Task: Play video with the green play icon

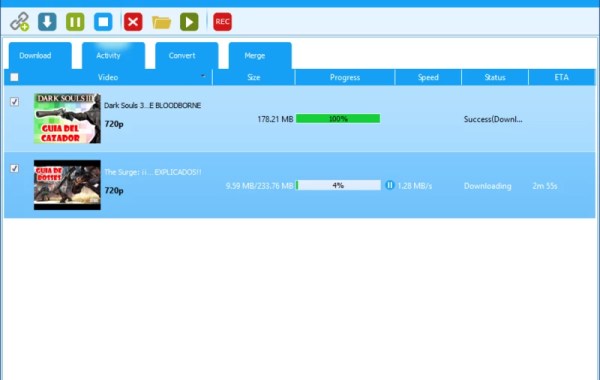Action: pos(189,21)
